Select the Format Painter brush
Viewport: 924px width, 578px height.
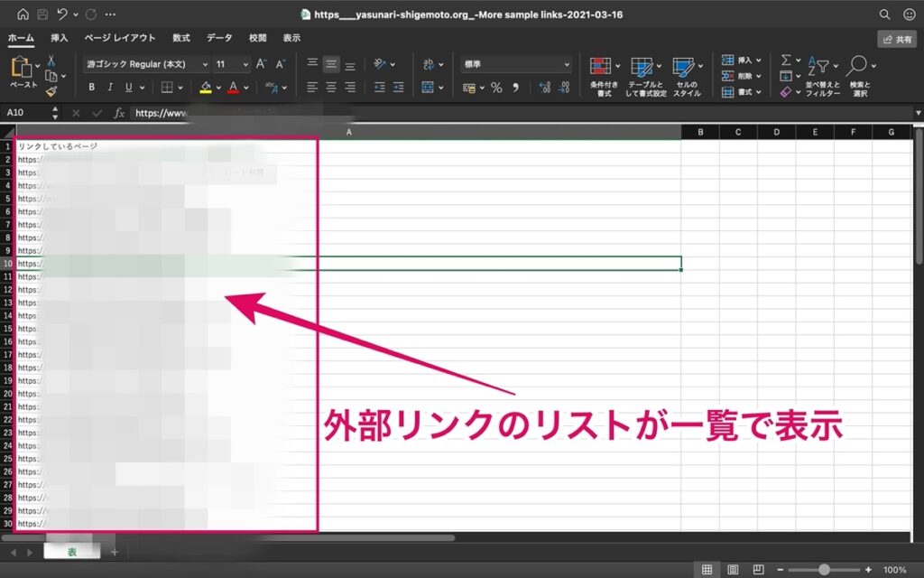tap(51, 91)
